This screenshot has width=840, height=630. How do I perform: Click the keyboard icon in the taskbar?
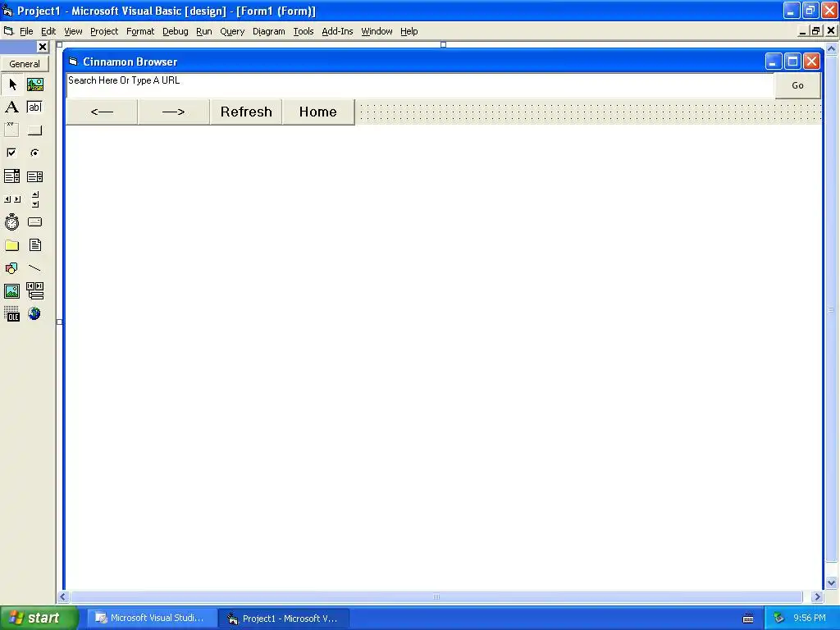(x=748, y=619)
